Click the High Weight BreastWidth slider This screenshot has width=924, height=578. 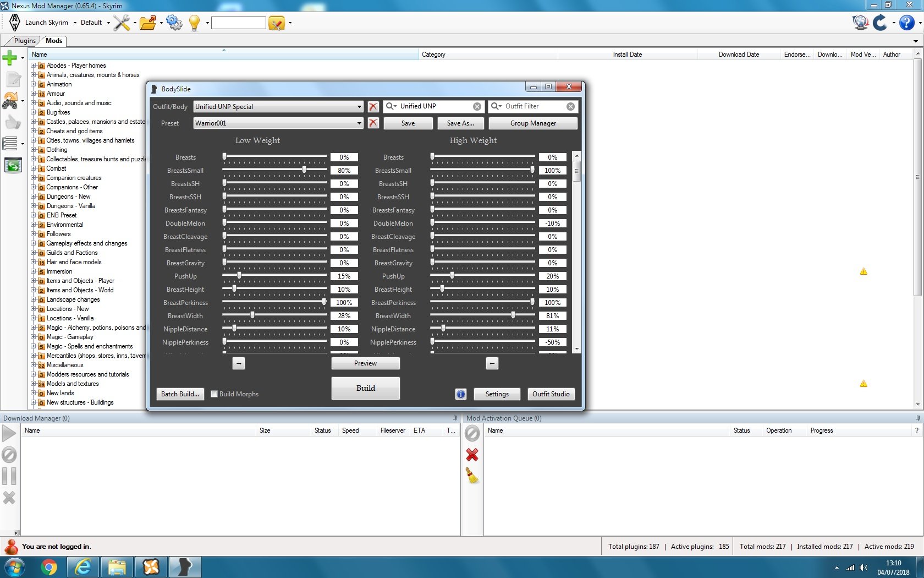pyautogui.click(x=482, y=315)
